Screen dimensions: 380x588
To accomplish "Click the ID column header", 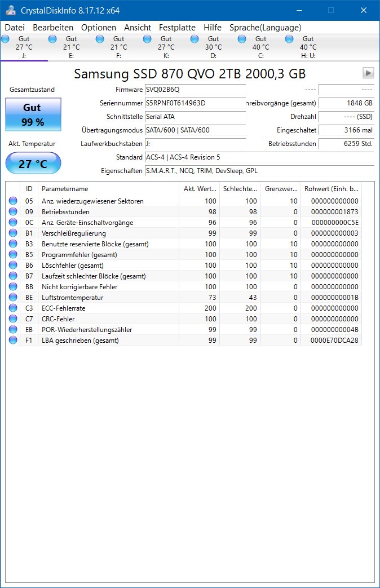I will click(29, 189).
